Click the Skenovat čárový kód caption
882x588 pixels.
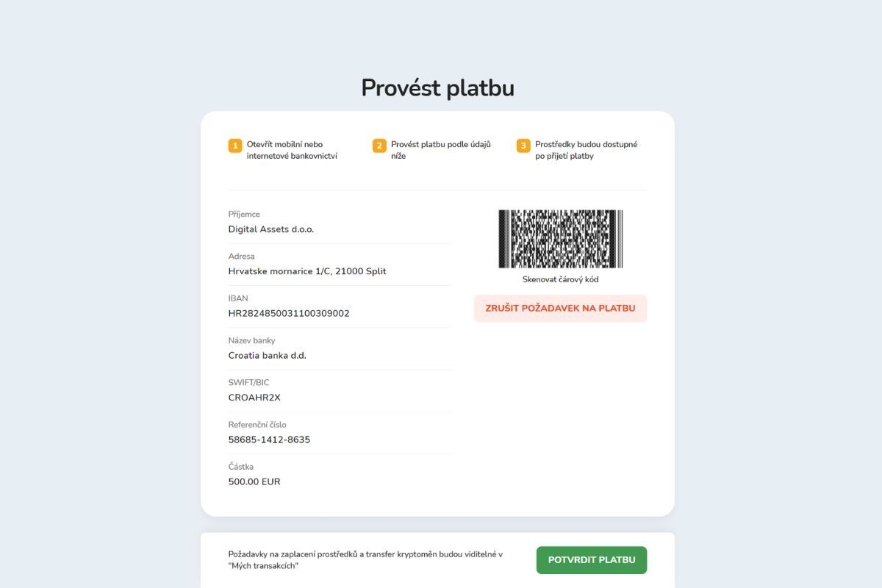pyautogui.click(x=560, y=279)
